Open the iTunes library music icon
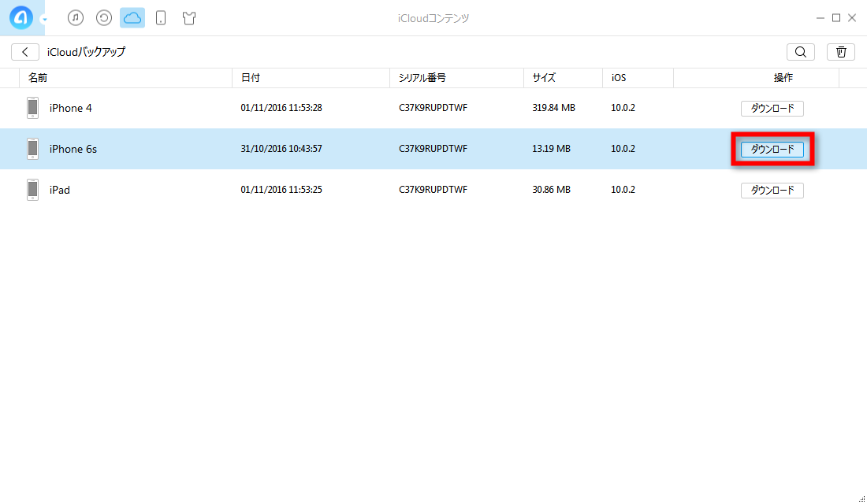This screenshot has height=504, width=867. (76, 18)
